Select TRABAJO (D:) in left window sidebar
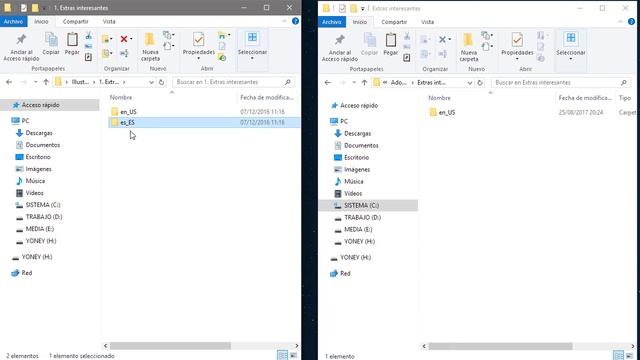The image size is (640, 360). point(44,217)
